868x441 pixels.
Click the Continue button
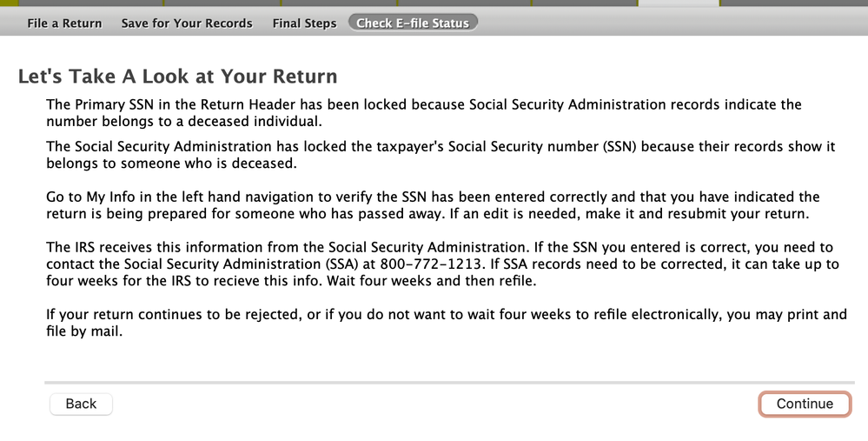point(805,404)
